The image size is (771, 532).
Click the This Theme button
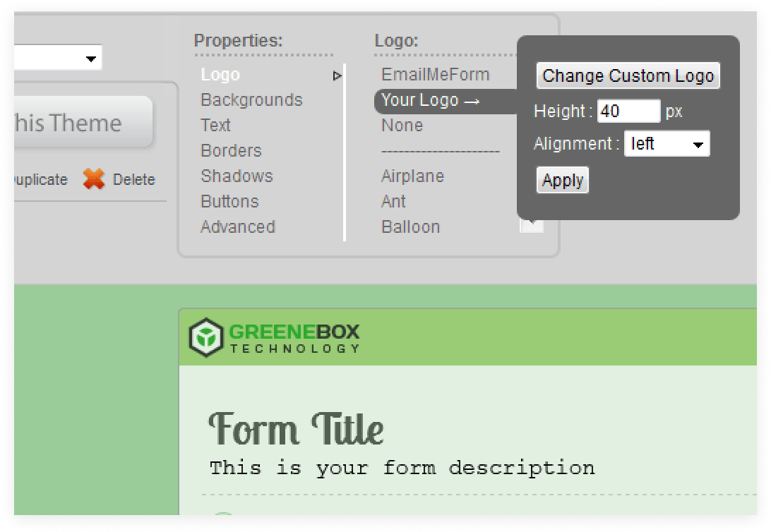click(83, 122)
